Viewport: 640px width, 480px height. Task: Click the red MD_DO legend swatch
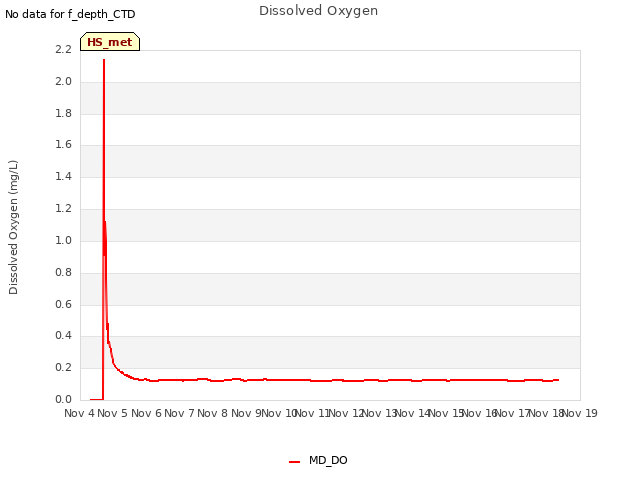click(295, 462)
